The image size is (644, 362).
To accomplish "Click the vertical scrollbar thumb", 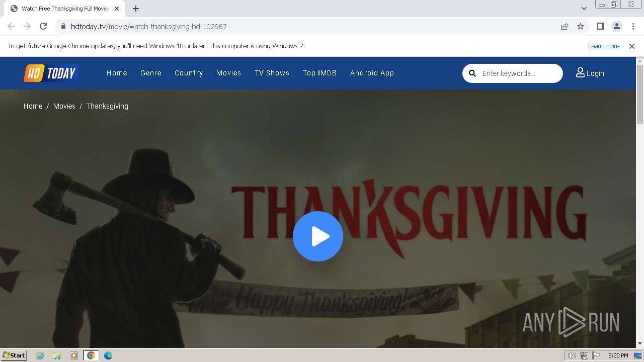I will tap(640, 94).
